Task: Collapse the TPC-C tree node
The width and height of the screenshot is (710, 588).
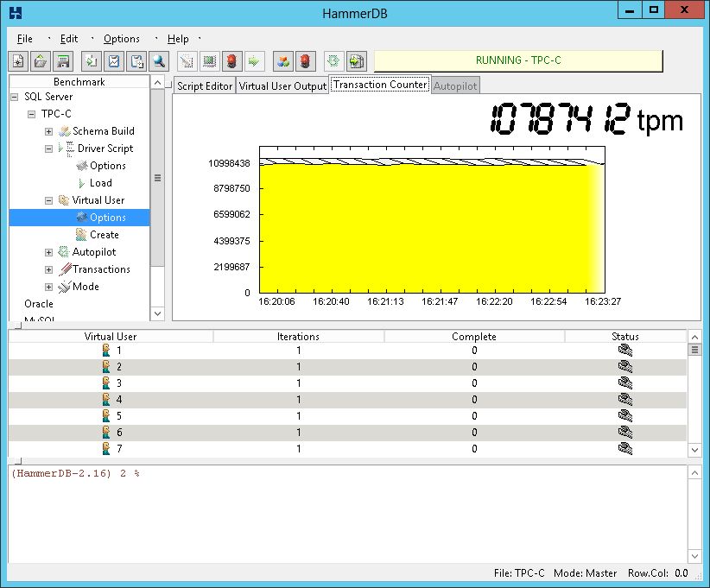Action: coord(31,114)
